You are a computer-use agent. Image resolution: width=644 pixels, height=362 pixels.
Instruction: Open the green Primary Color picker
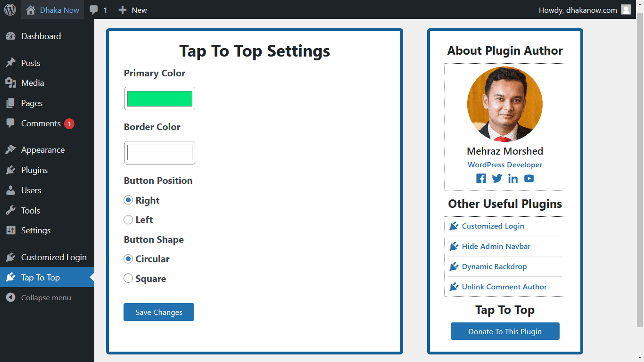[160, 99]
